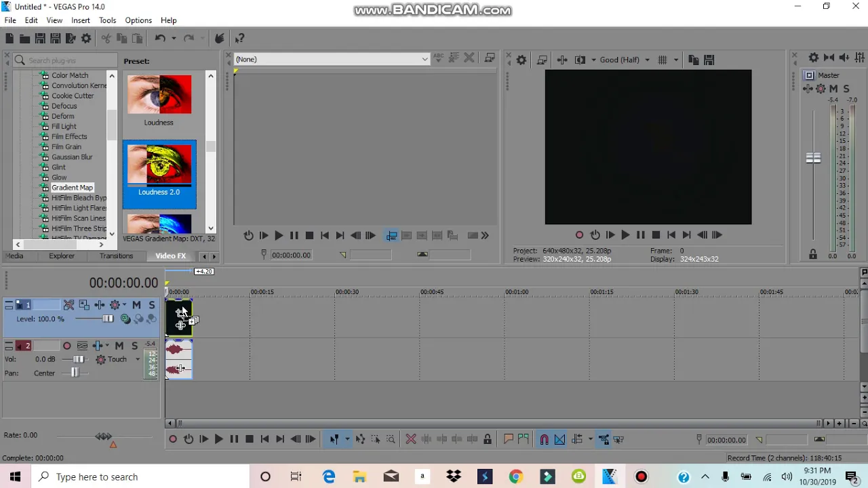Select the Envelope edit tool
The image size is (868, 488).
360,440
